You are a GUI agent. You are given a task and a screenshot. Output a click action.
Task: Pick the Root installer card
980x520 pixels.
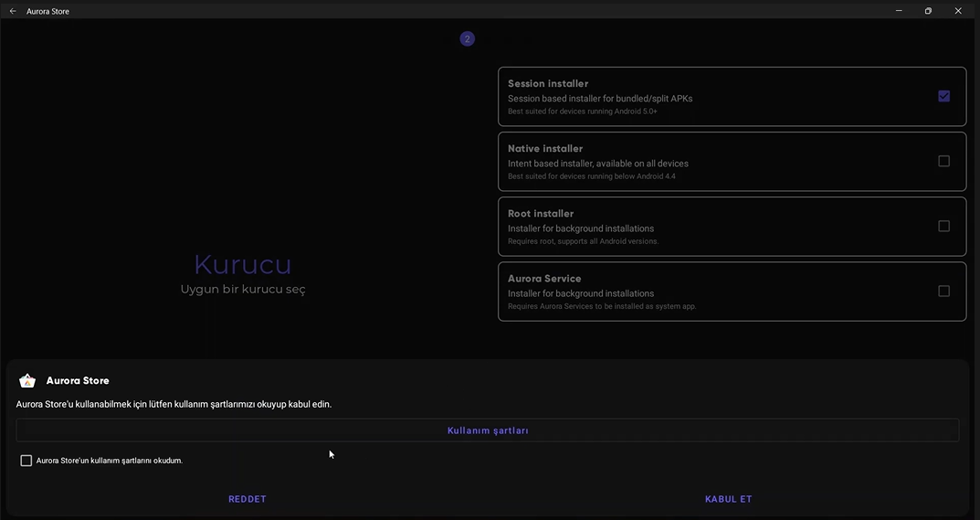[x=732, y=227]
